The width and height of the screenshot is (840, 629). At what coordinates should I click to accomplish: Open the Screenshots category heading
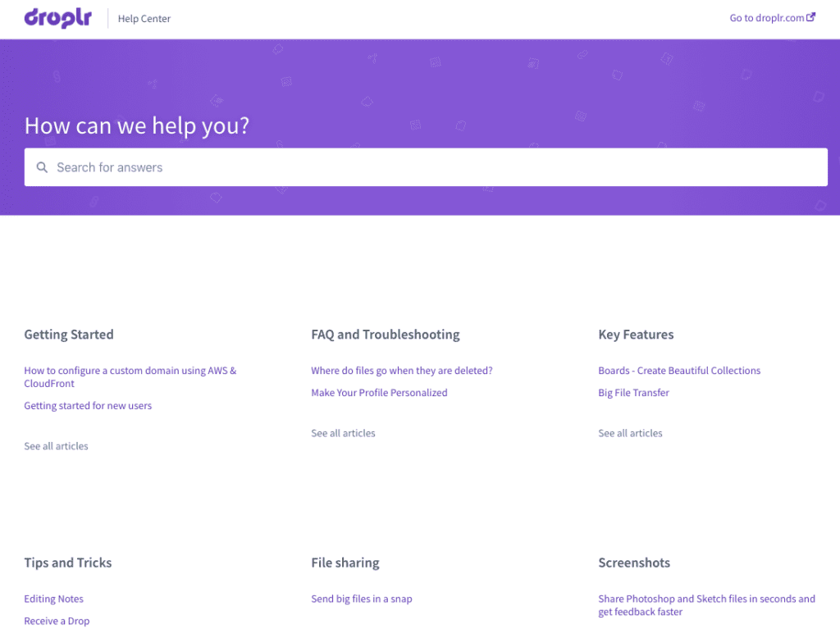pyautogui.click(x=634, y=563)
